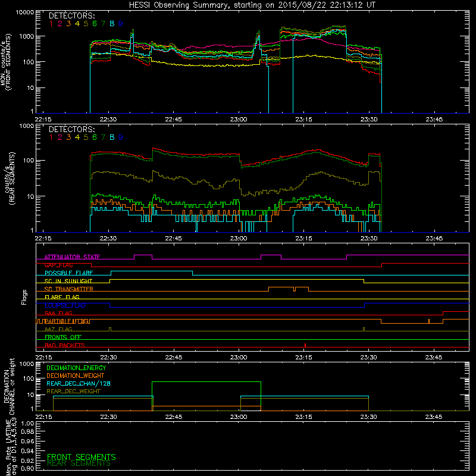Viewport: 476px width, 476px height.
Task: Click the ECLIPSE_FLAG label
Action: [x=65, y=305]
